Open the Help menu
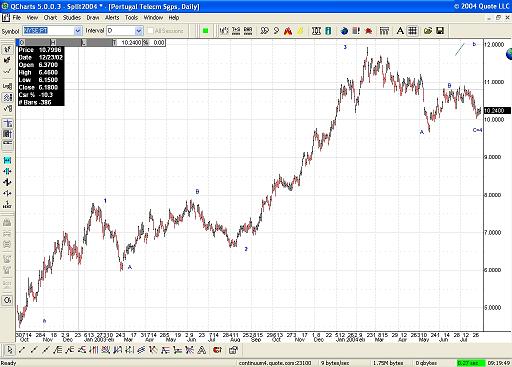This screenshot has width=512, height=367. [x=174, y=18]
